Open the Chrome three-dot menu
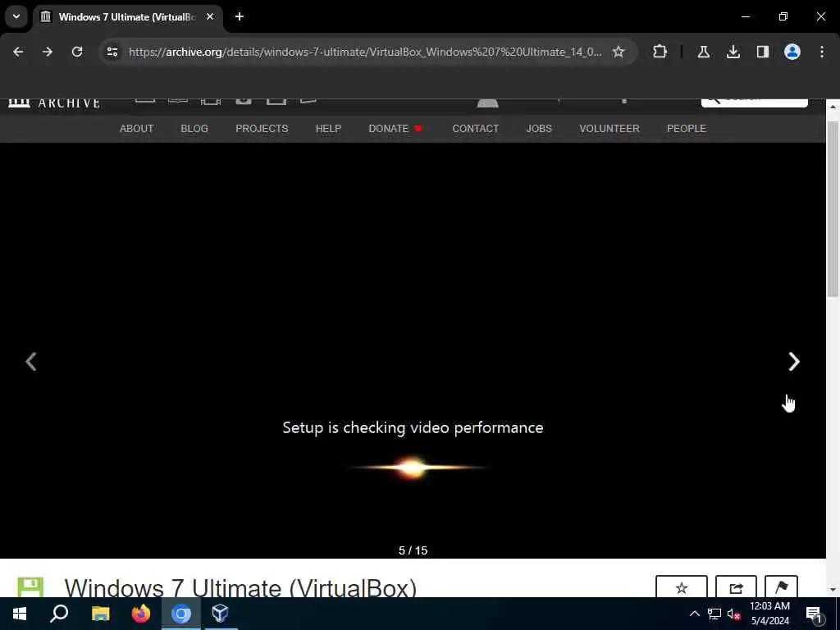The width and height of the screenshot is (840, 630). [821, 52]
